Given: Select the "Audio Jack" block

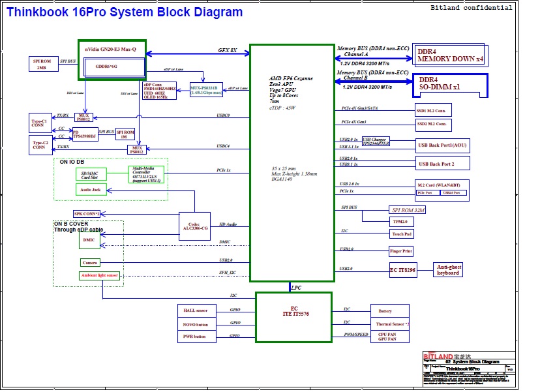Looking at the screenshot, I should [91, 189].
